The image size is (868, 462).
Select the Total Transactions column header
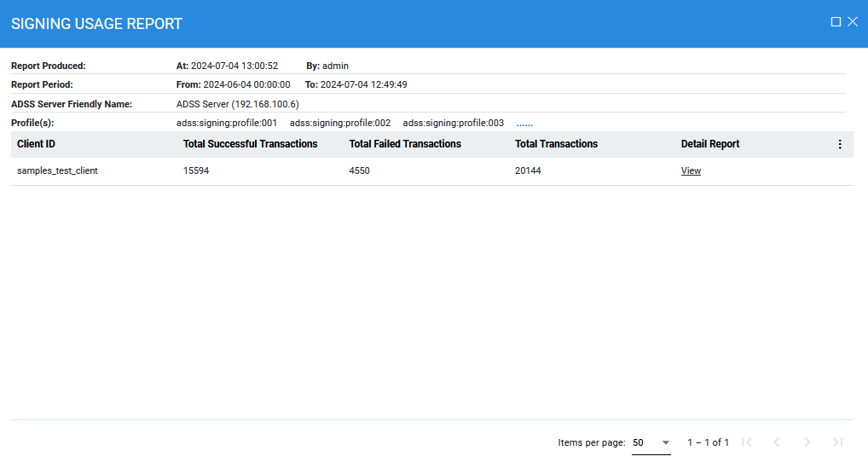click(556, 144)
